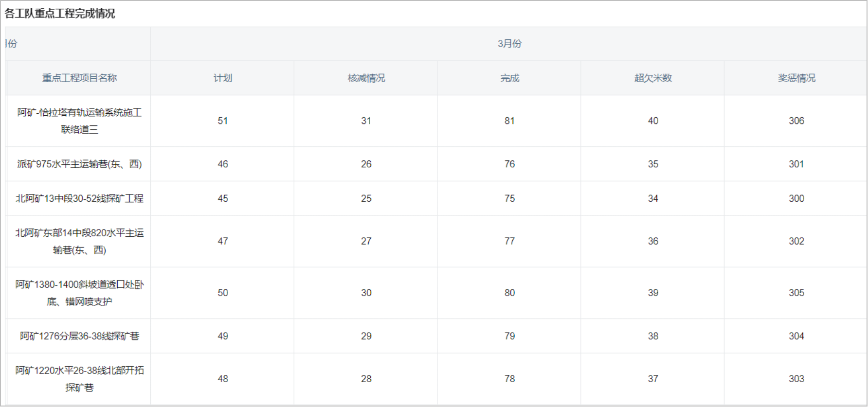
Task: Click the 计划 column header
Action: [x=223, y=78]
